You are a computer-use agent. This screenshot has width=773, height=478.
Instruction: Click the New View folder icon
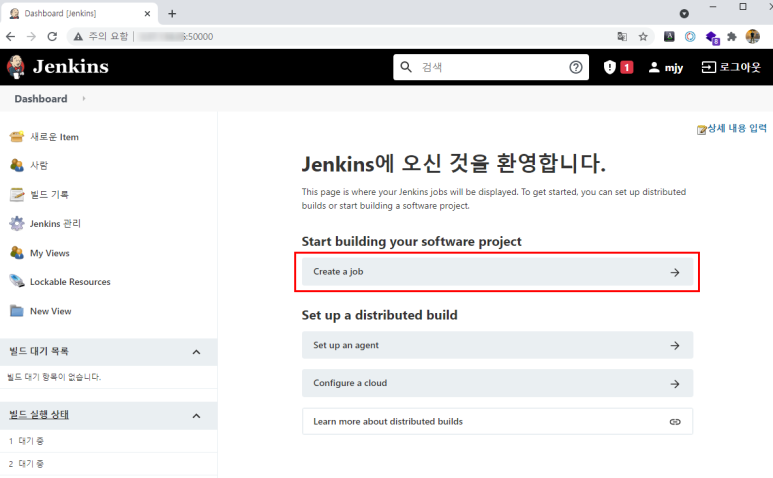point(17,311)
